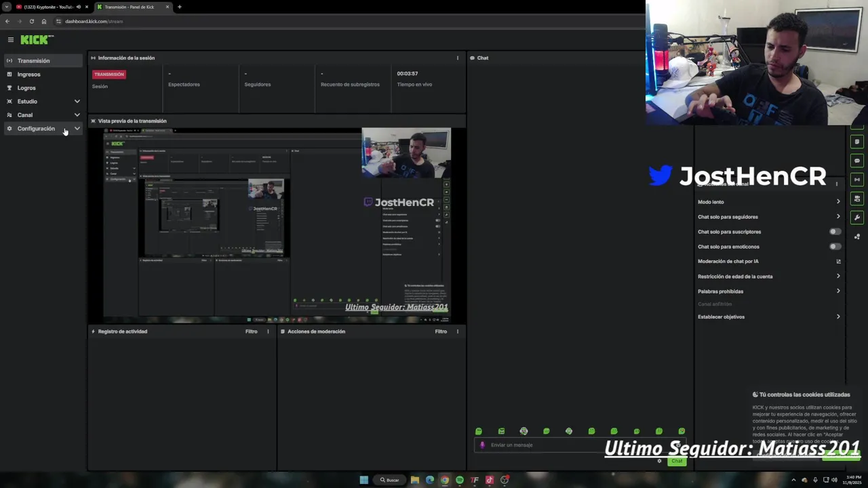Click the taskbar Buscar search box
This screenshot has width=868, height=488.
[x=390, y=480]
